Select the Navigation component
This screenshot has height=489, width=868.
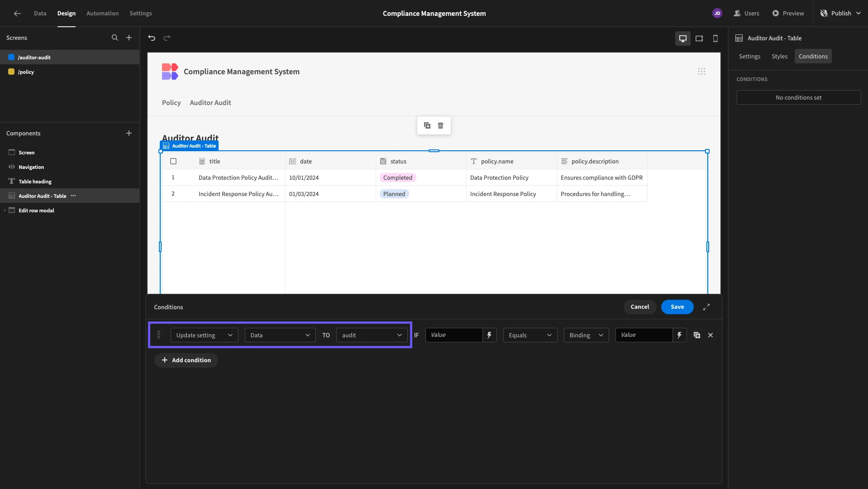click(x=70, y=167)
